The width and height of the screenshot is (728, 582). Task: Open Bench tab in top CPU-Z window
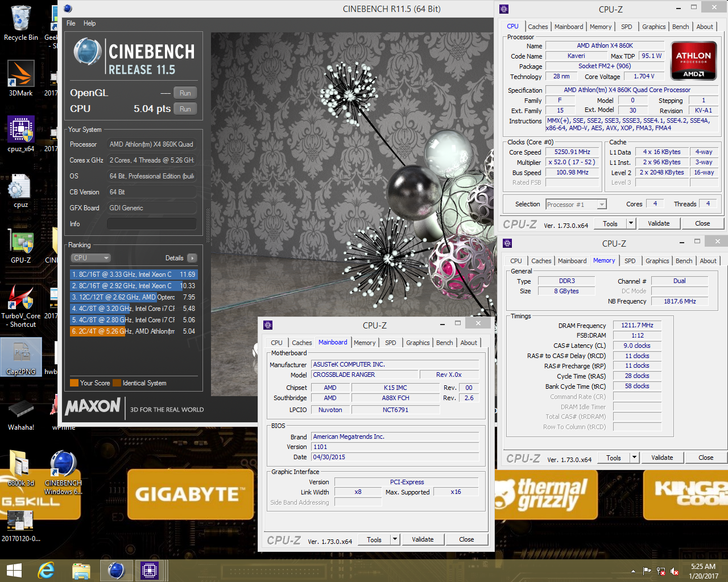tap(680, 27)
